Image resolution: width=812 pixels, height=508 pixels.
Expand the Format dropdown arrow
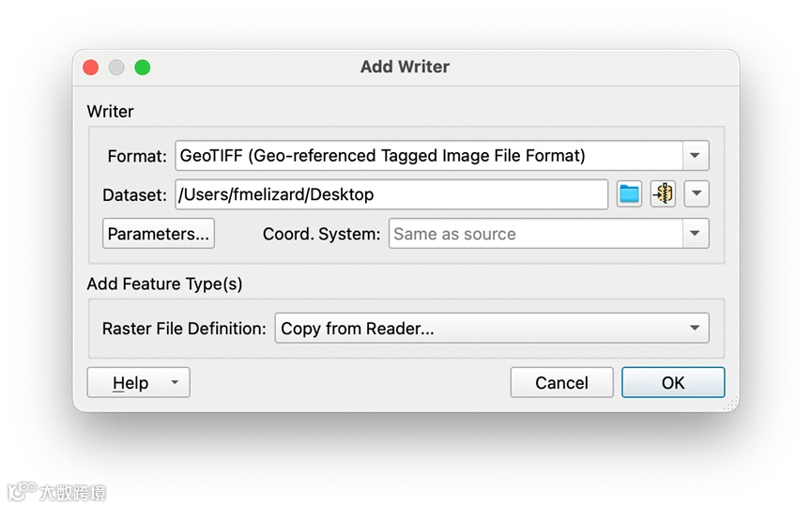696,156
